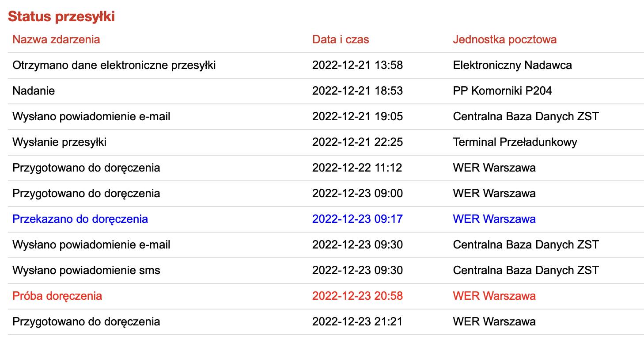Select the "Wysłanie przesyłki" event name

59,142
